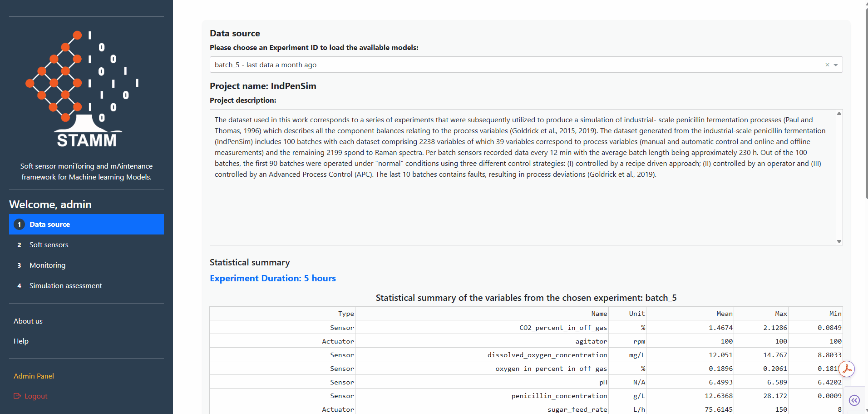Open the Data source menu item
868x414 pixels.
tap(86, 224)
